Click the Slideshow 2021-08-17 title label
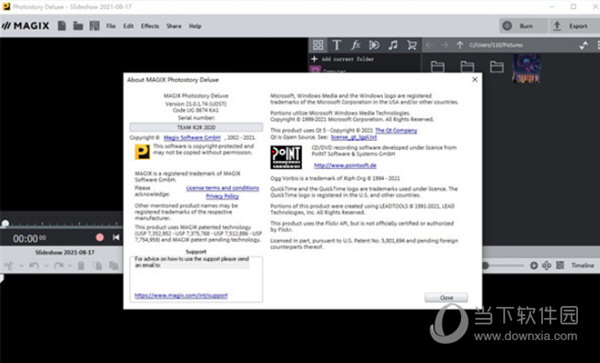The image size is (600, 363). click(65, 252)
